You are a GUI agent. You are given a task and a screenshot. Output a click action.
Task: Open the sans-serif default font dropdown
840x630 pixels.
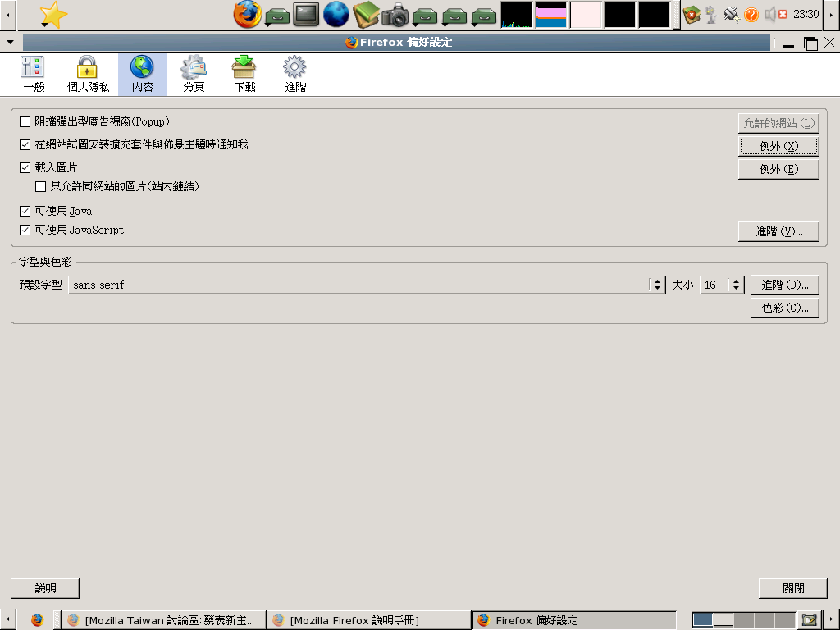(367, 285)
